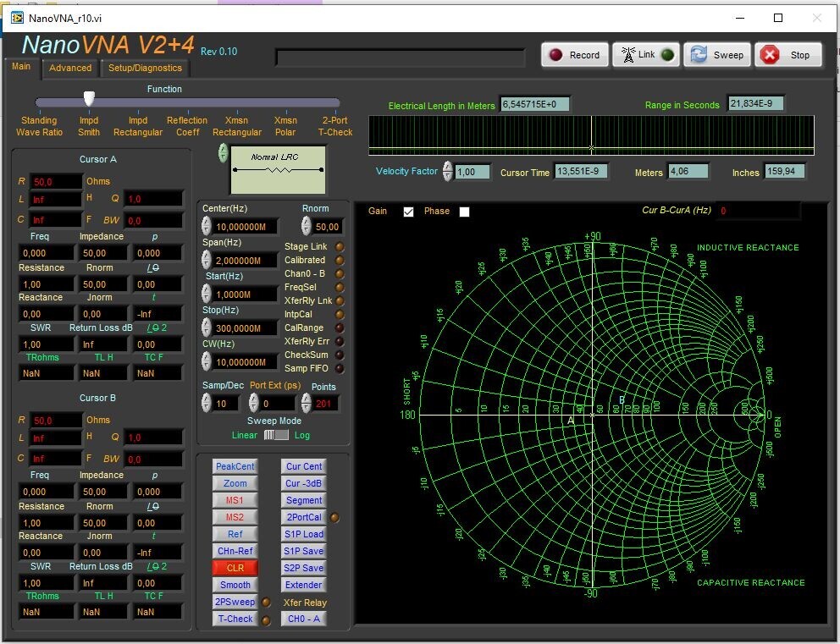Adjust the Stop(Hz) stepper arrows

207,328
